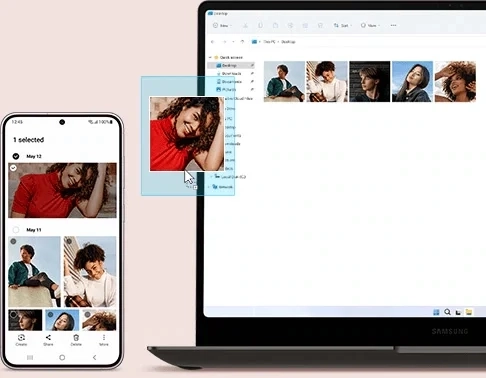
Task: Click the cut scissors icon in Explorer
Action: (245, 25)
